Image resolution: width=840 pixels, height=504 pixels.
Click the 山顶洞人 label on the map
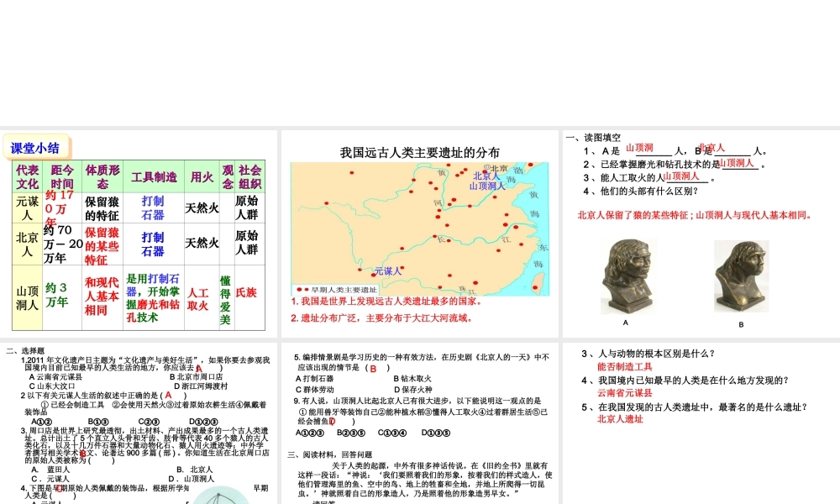(487, 186)
